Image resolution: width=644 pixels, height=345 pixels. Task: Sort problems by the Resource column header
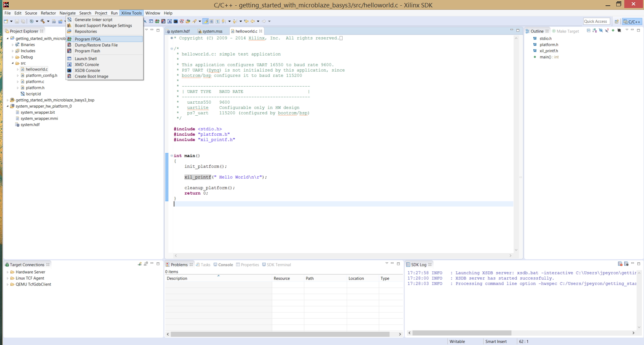(288, 278)
